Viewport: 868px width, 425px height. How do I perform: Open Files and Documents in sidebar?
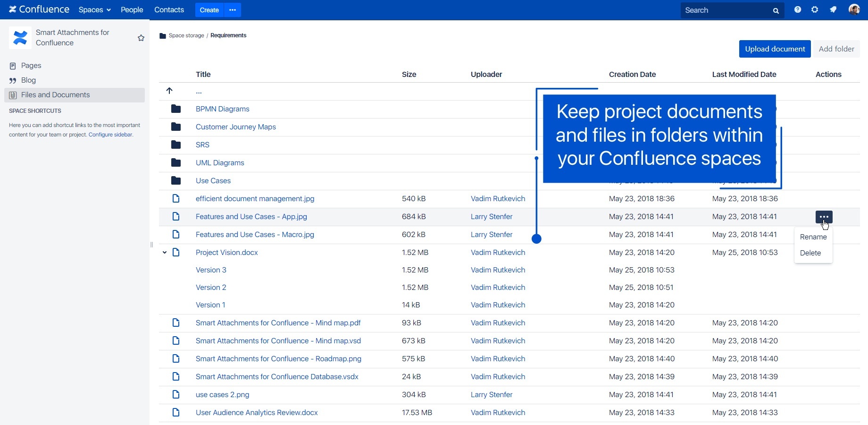pyautogui.click(x=55, y=95)
